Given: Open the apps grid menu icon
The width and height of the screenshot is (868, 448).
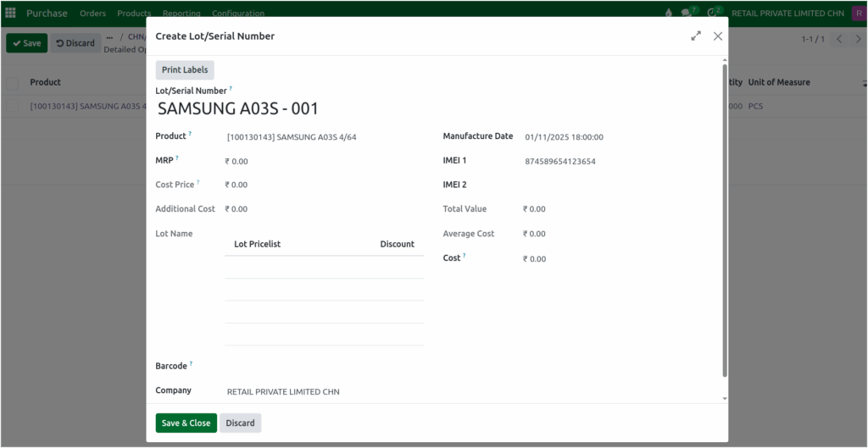Looking at the screenshot, I should click(10, 13).
